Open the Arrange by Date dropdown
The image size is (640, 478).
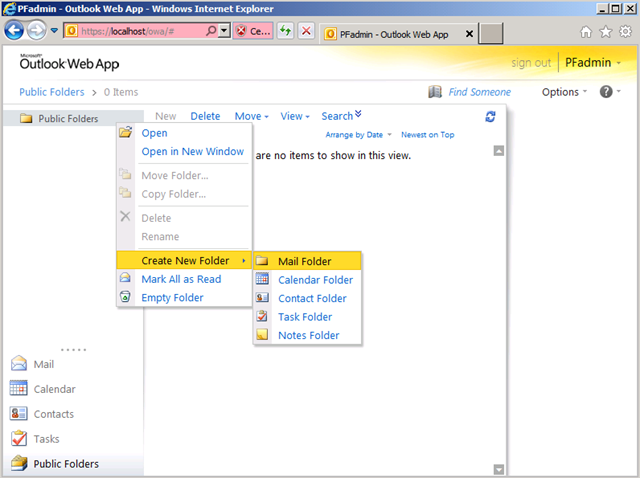pyautogui.click(x=358, y=135)
